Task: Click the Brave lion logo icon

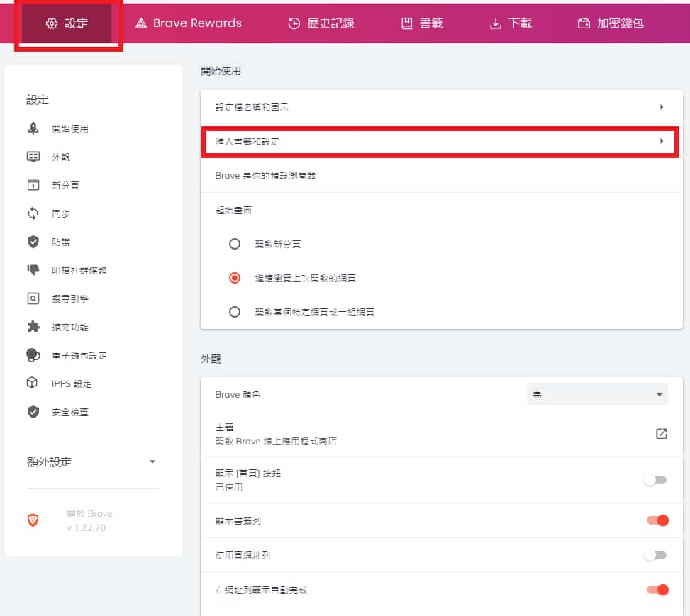Action: pyautogui.click(x=33, y=520)
